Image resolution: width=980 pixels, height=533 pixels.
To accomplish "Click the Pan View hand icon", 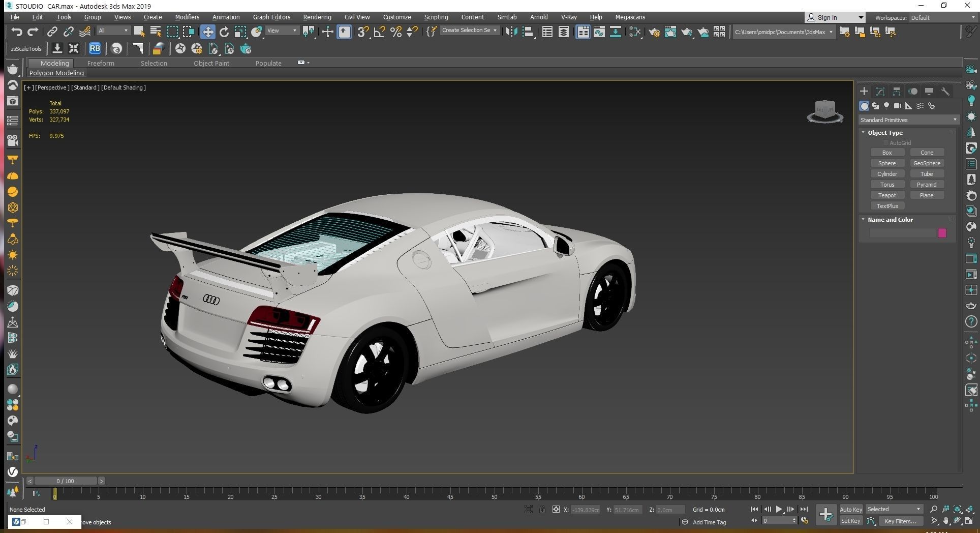I will point(946,521).
